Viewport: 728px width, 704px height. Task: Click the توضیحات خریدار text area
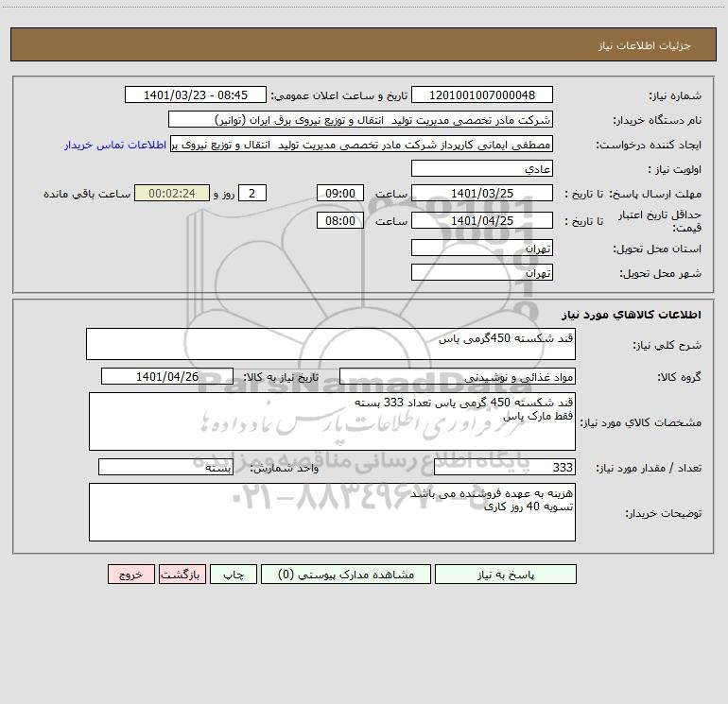point(332,512)
